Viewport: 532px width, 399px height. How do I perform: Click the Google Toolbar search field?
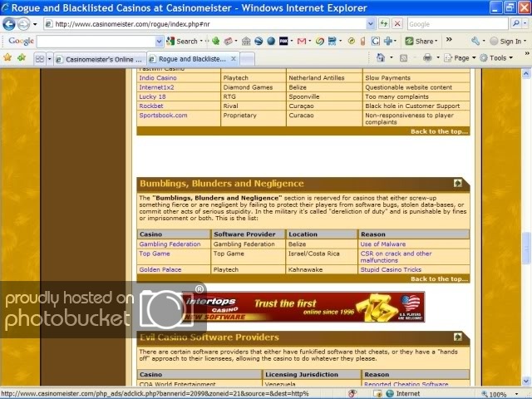96,42
